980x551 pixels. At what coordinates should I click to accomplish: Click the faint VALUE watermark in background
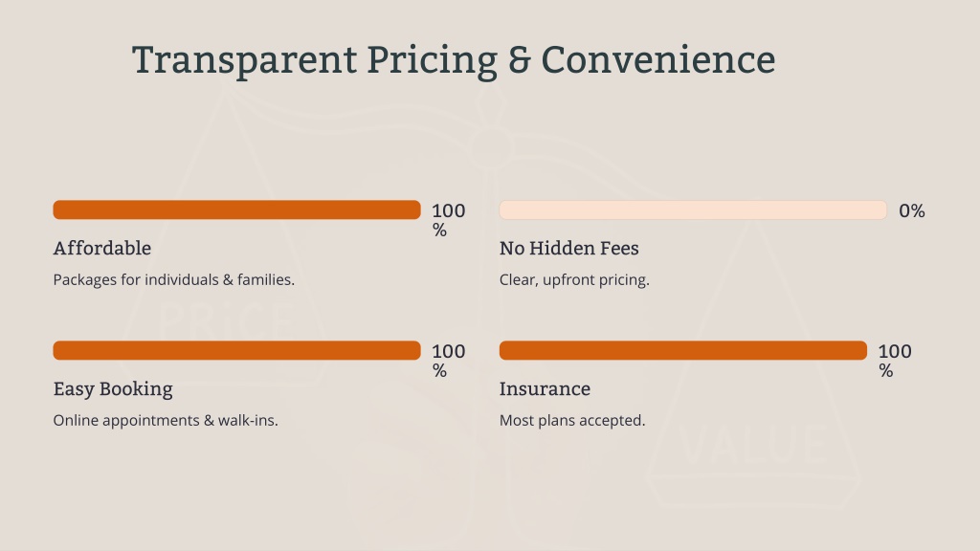(x=753, y=444)
